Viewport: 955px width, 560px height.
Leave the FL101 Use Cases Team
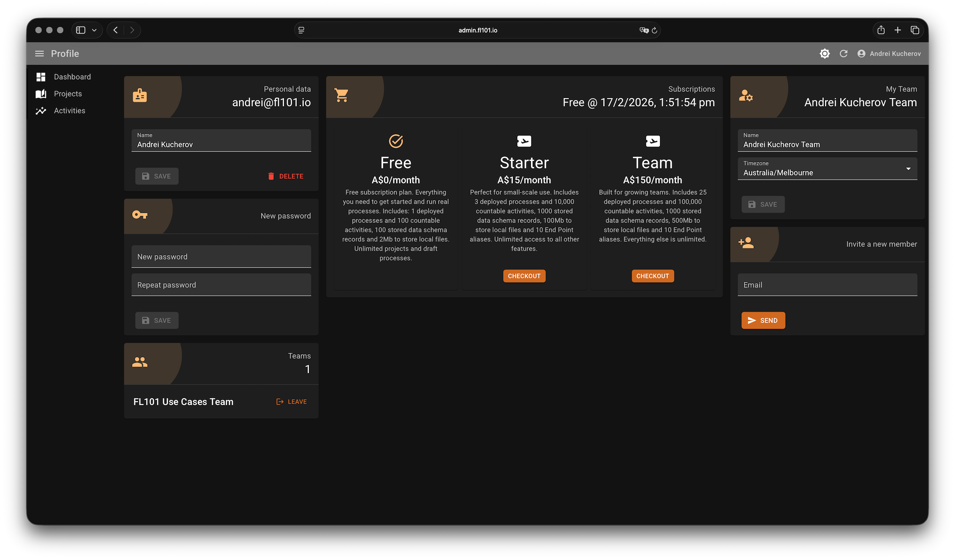tap(291, 402)
